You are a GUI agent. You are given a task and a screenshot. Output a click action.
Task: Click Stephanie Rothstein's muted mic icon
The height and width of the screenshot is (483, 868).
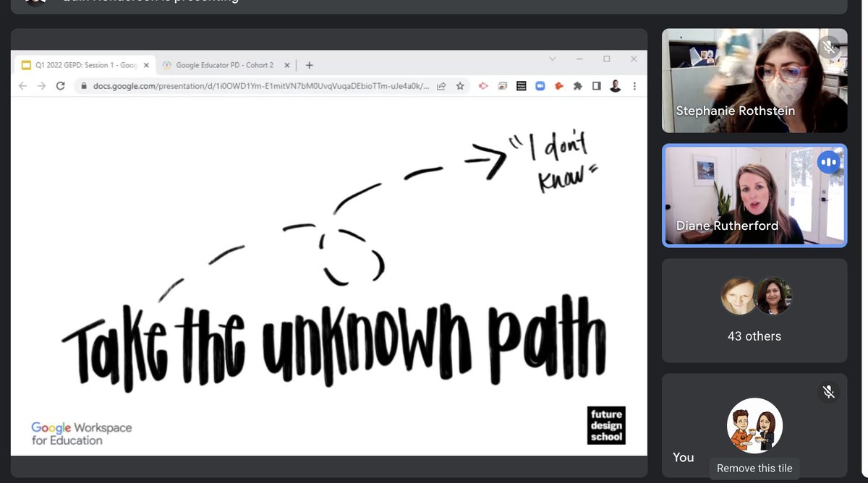click(829, 48)
